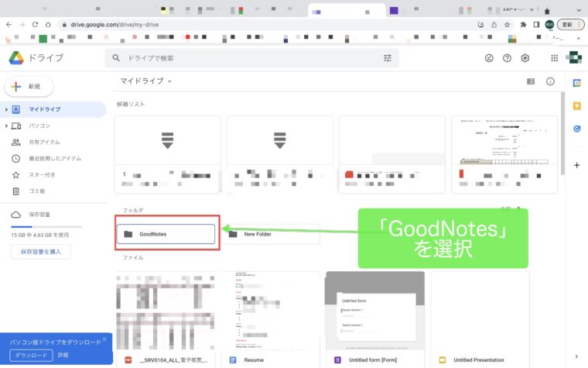Open Google Tasks side panel
The width and height of the screenshot is (588, 368).
[x=576, y=129]
